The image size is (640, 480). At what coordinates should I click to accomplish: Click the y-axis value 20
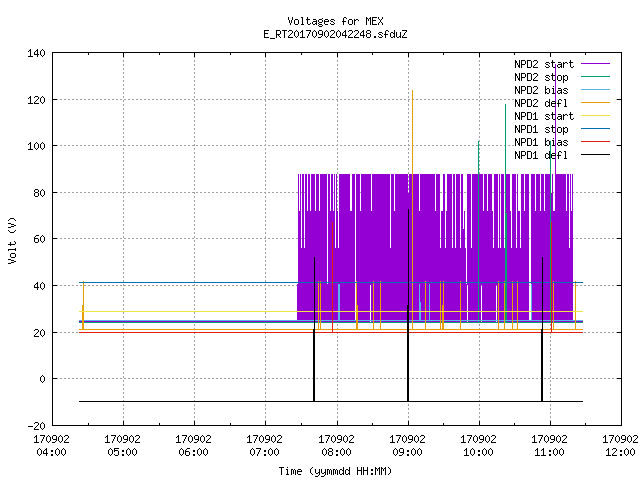click(x=39, y=333)
